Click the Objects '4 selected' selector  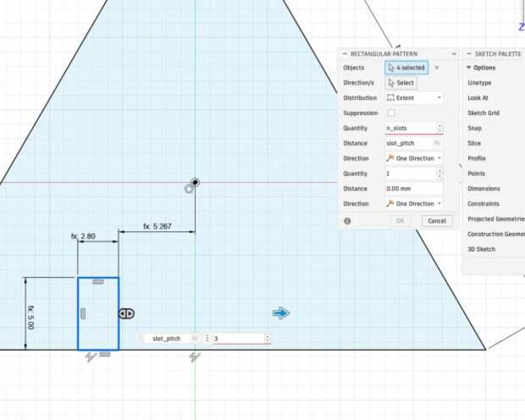click(x=406, y=68)
